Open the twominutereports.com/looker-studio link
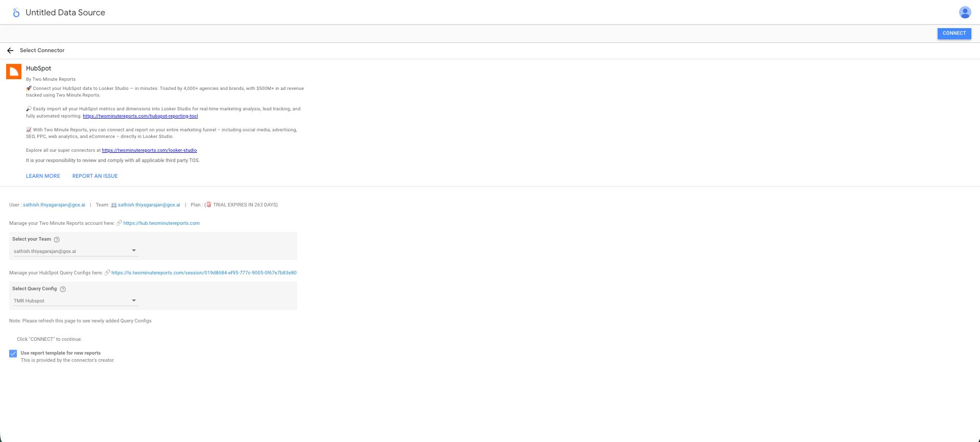The image size is (980, 442). click(x=149, y=150)
